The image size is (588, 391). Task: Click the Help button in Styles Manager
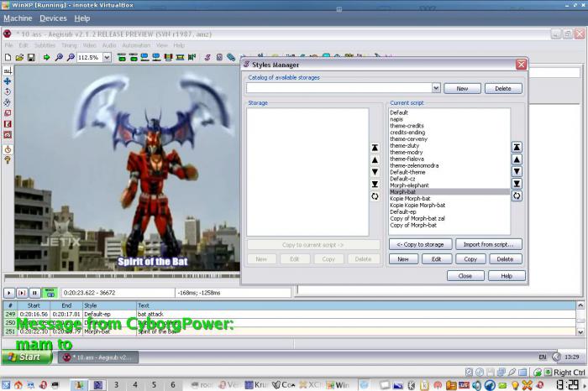[507, 276]
